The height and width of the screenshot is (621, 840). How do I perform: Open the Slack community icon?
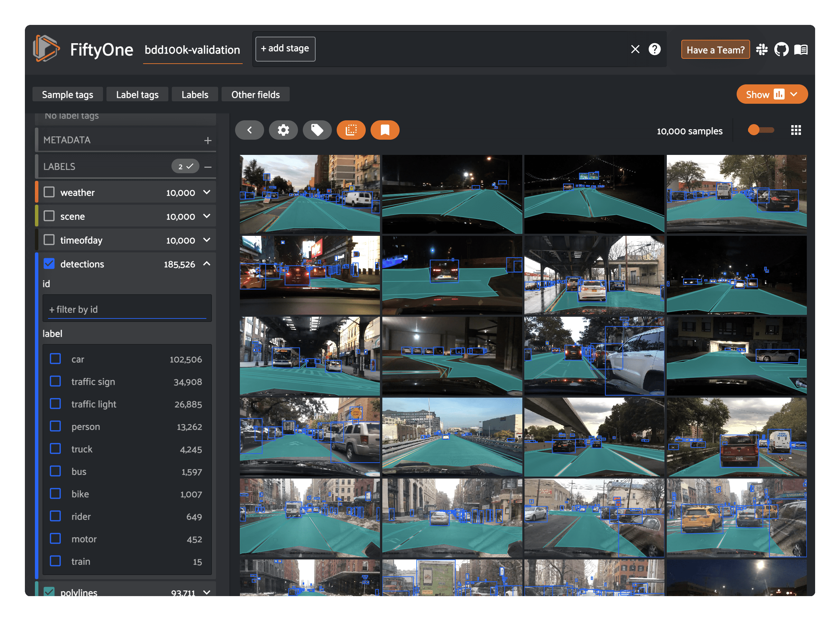[762, 50]
